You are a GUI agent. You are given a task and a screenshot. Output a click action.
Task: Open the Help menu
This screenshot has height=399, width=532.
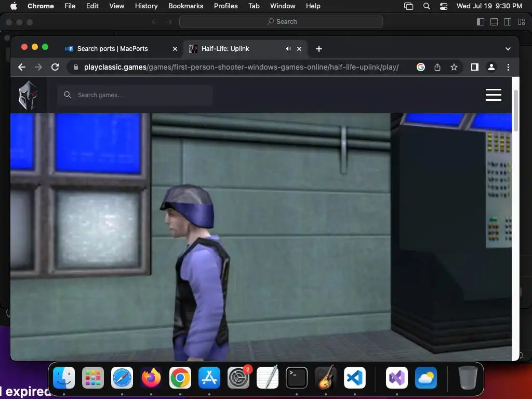click(313, 6)
